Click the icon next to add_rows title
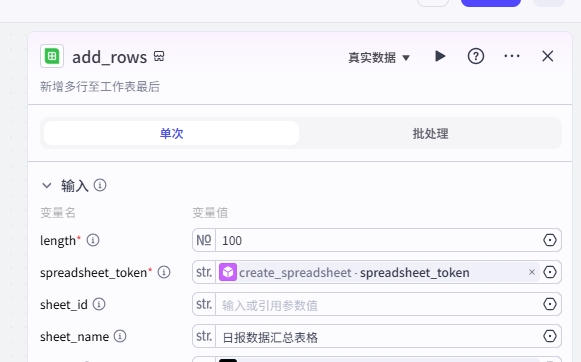 pyautogui.click(x=159, y=56)
